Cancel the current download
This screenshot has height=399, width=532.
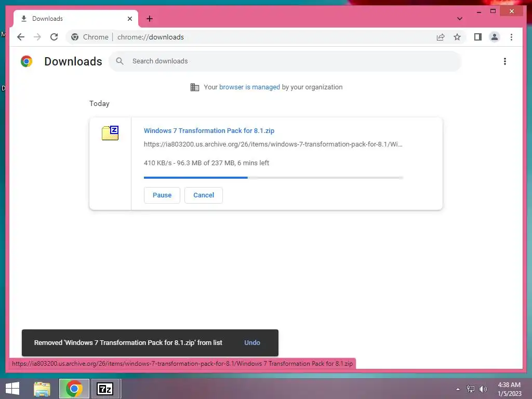click(x=204, y=195)
